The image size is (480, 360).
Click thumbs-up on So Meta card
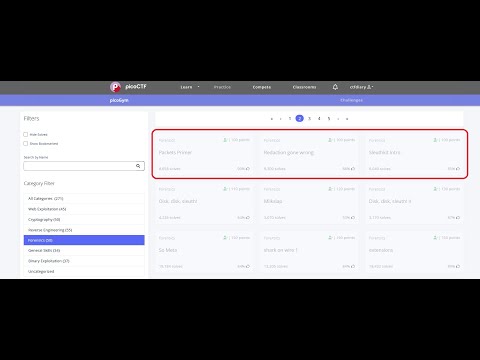point(248,266)
